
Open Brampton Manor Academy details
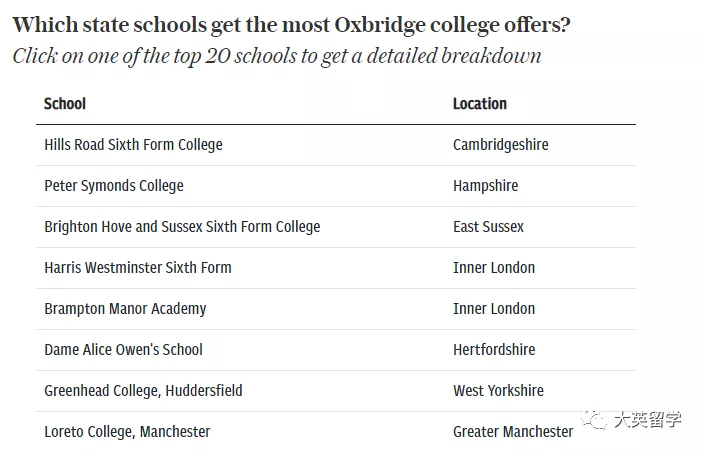pyautogui.click(x=125, y=309)
